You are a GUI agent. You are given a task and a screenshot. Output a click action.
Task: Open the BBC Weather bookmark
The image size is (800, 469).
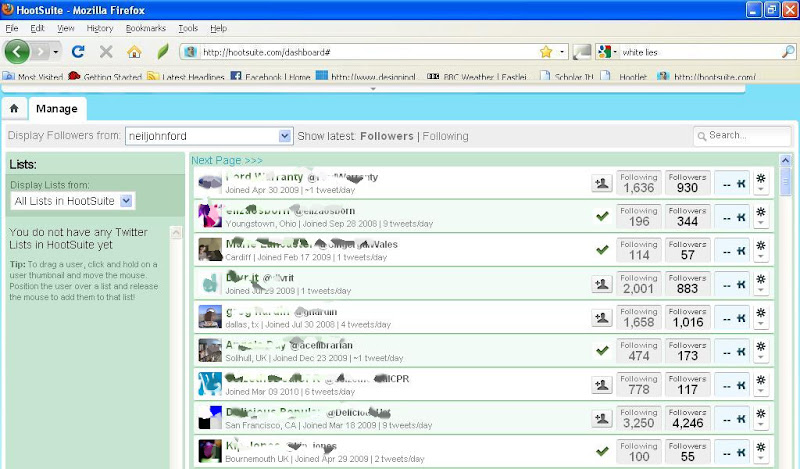click(x=477, y=77)
